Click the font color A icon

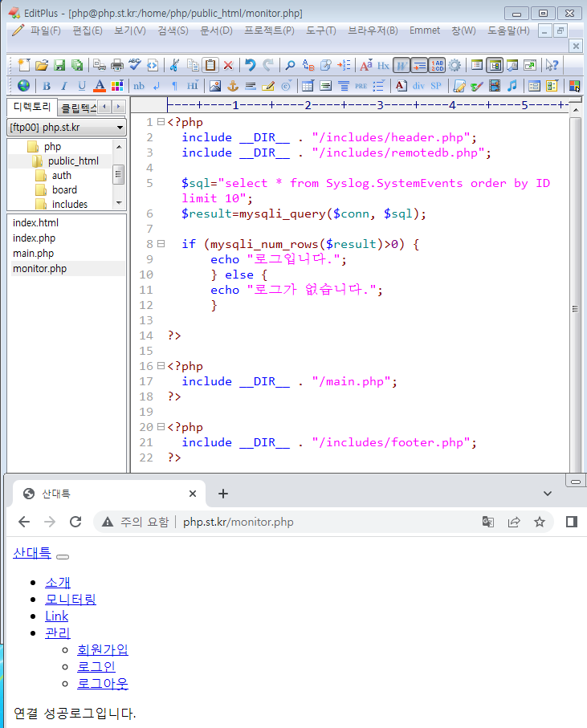tap(100, 85)
